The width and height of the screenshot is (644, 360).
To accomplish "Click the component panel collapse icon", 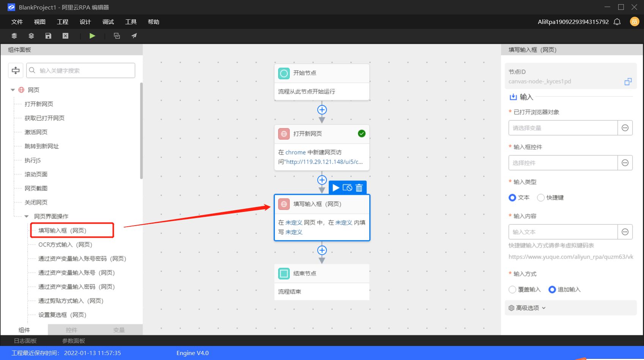I will [16, 70].
